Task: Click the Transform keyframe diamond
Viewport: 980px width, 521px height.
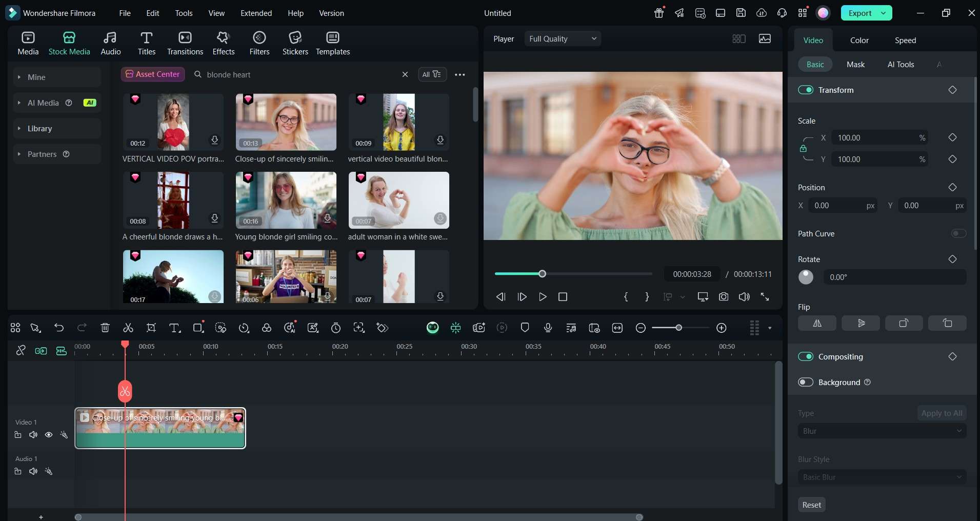Action: coord(952,90)
